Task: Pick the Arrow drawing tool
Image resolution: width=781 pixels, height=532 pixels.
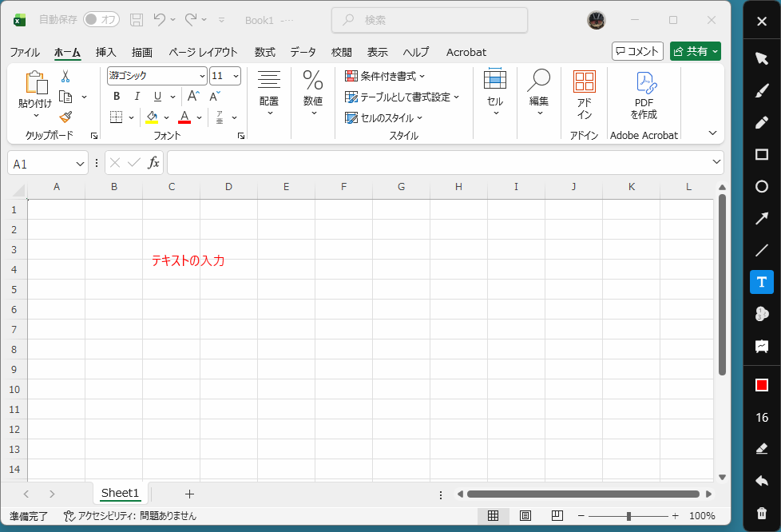Action: pyautogui.click(x=761, y=218)
